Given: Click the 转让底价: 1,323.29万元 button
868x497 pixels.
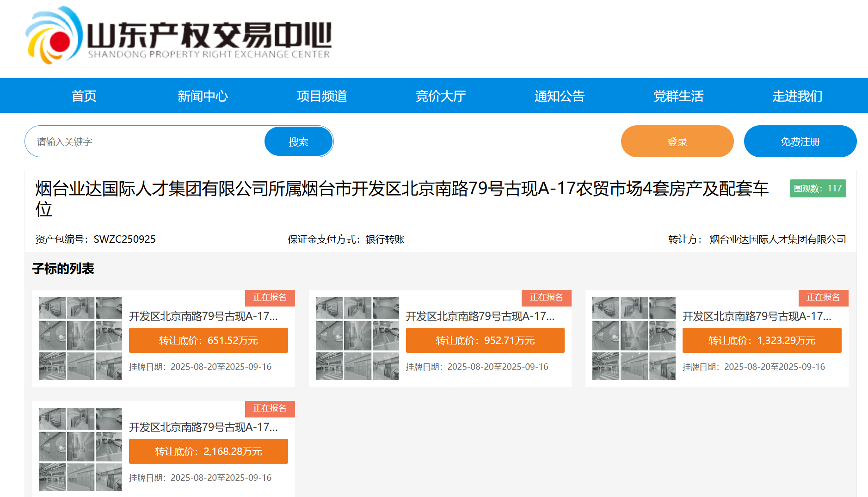Looking at the screenshot, I should [x=762, y=340].
